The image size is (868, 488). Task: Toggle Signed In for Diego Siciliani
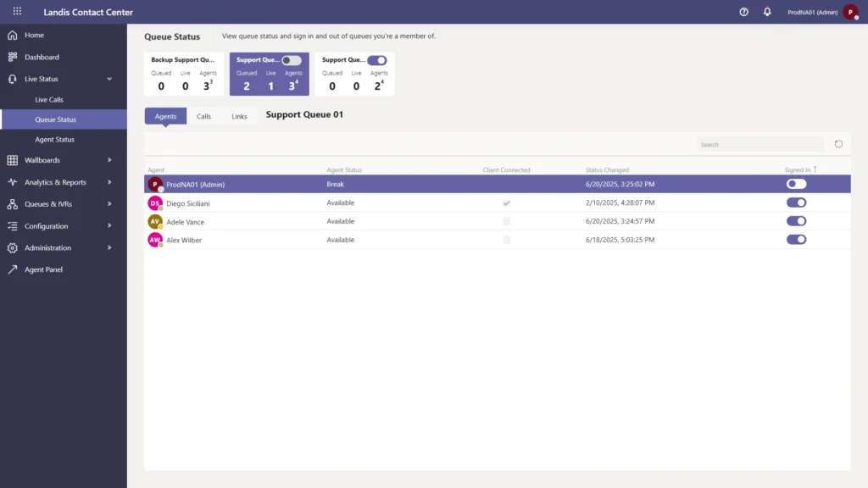(796, 202)
